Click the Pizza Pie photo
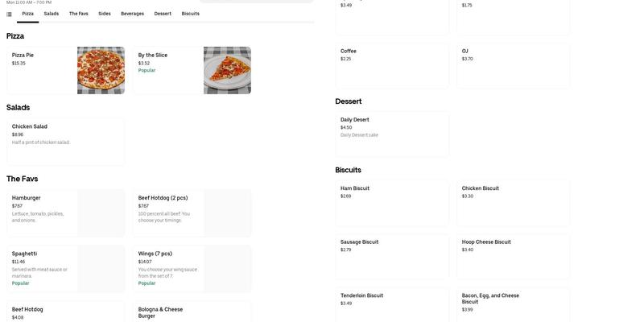 click(101, 70)
